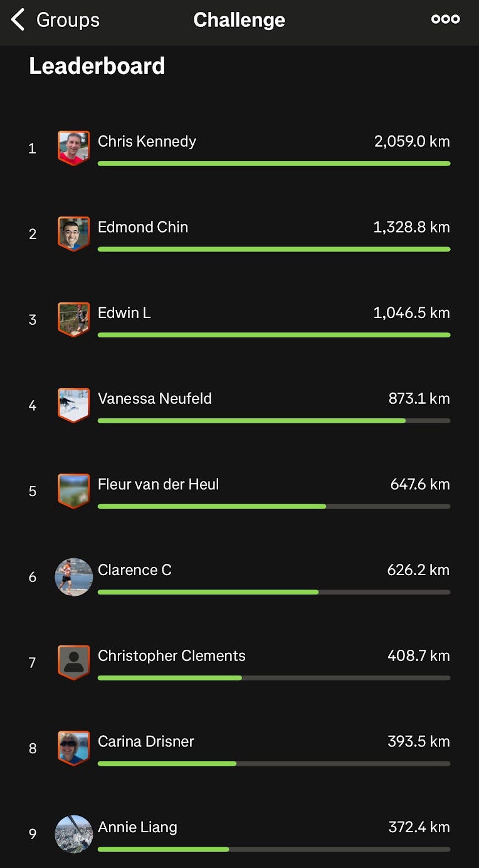Tap the Leaderboard heading

point(97,66)
